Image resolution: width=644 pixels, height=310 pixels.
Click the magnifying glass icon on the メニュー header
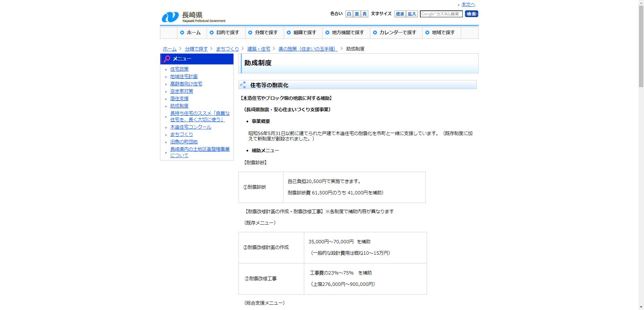(167, 59)
